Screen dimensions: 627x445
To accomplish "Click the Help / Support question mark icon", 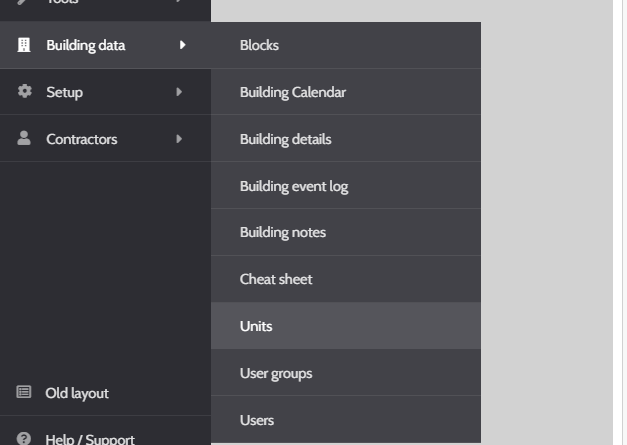I will point(24,438).
